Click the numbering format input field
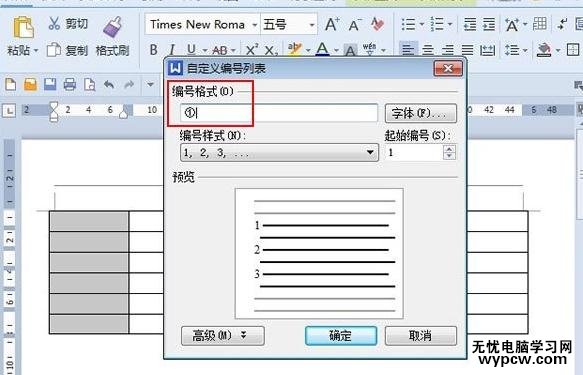Screen dimensions: 583x375 [279, 113]
